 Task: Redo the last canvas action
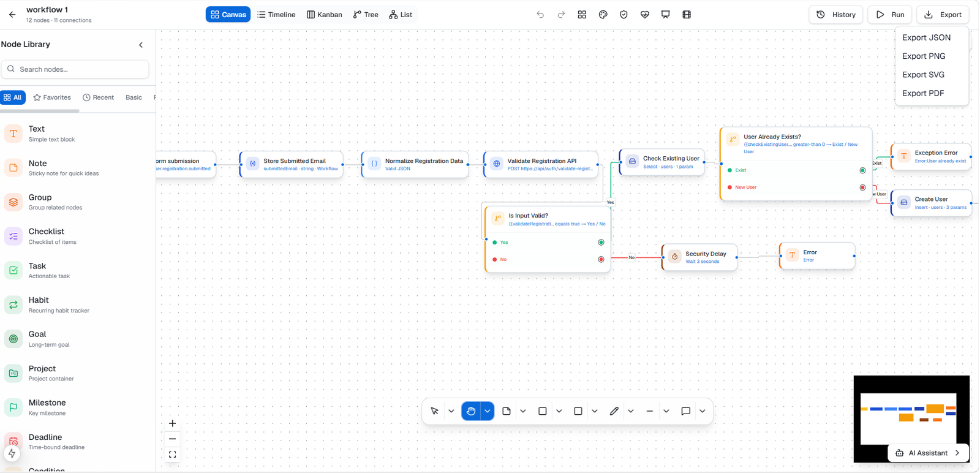click(561, 15)
